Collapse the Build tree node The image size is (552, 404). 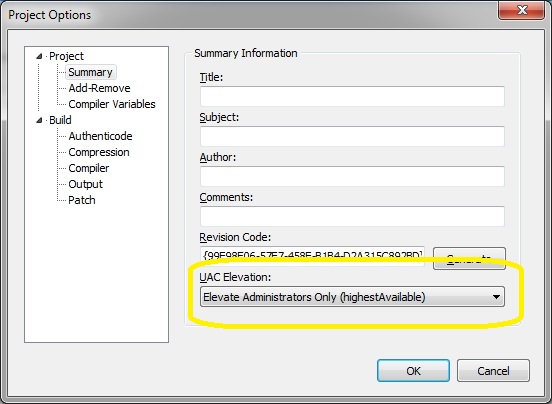point(39,120)
